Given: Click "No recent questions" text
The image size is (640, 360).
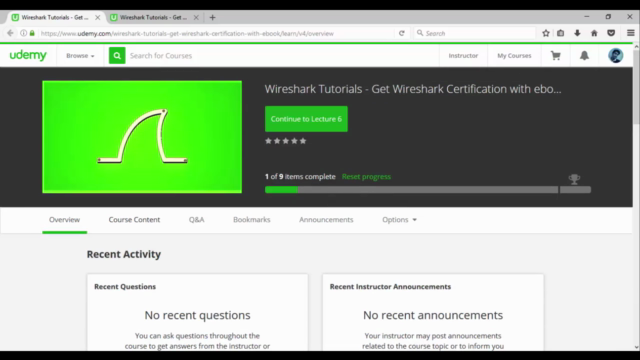Looking at the screenshot, I should tap(197, 315).
